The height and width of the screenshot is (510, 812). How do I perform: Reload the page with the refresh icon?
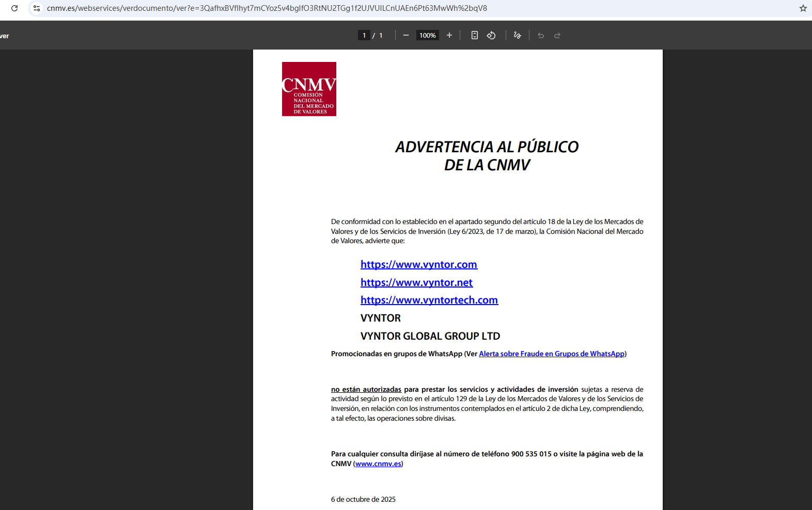click(x=14, y=8)
